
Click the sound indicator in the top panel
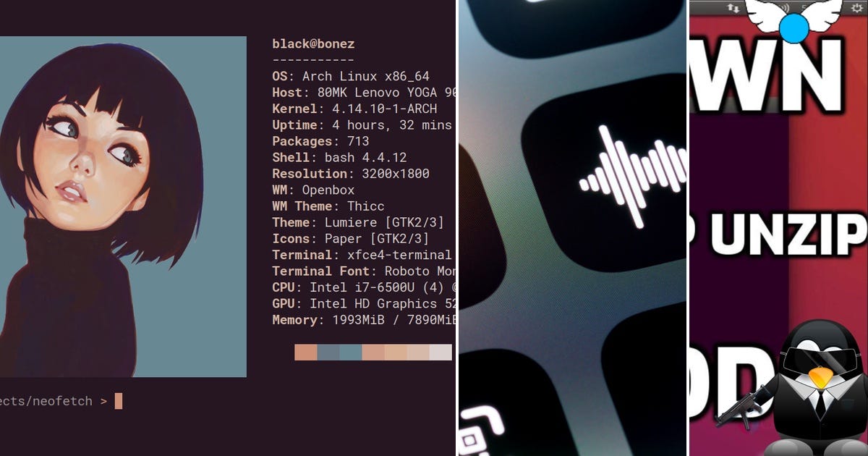pos(786,7)
